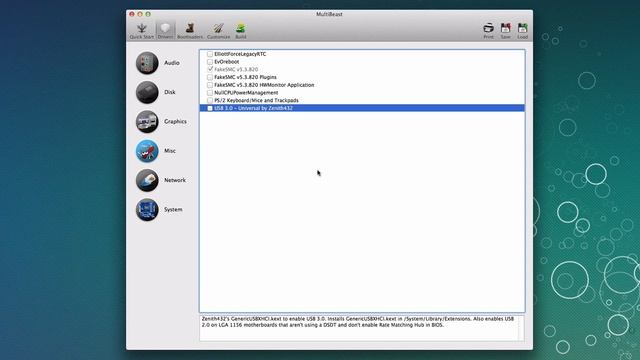Enable the FakeSMC v5.3.820 Plugins checkbox
The width and height of the screenshot is (640, 360).
[x=210, y=77]
